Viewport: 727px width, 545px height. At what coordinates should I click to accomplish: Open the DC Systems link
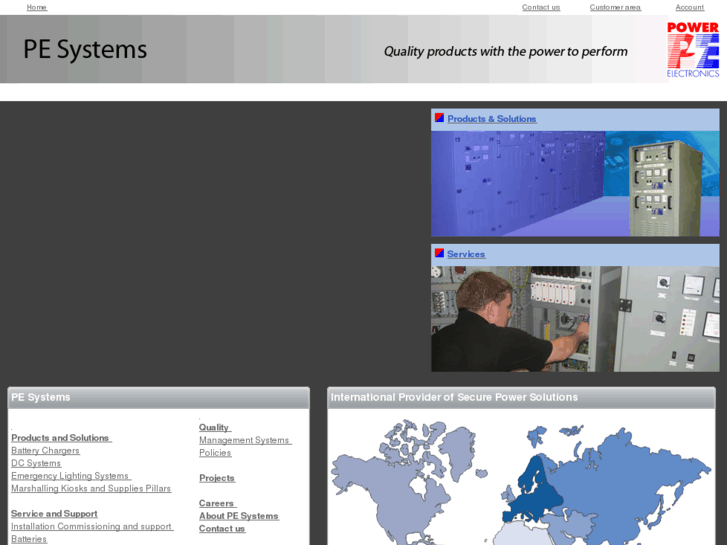point(36,463)
